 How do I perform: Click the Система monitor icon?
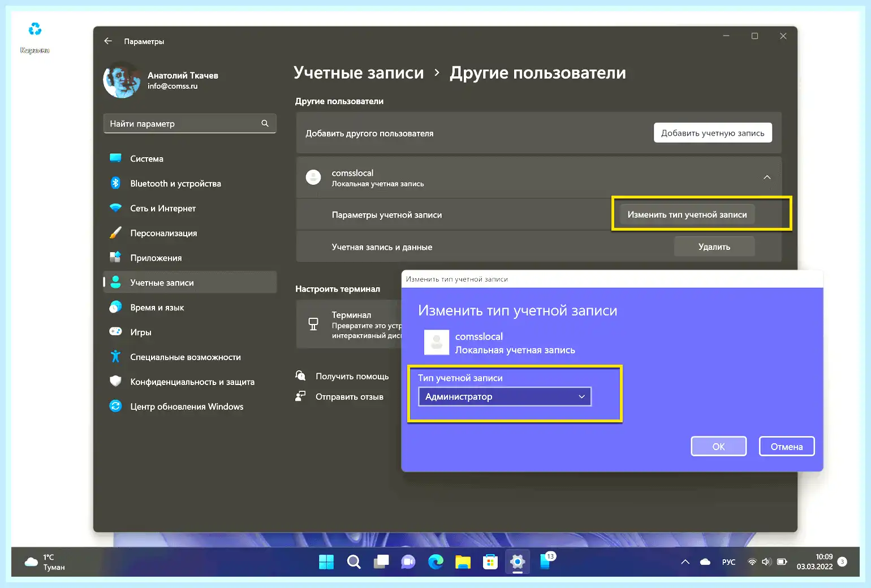(x=115, y=158)
